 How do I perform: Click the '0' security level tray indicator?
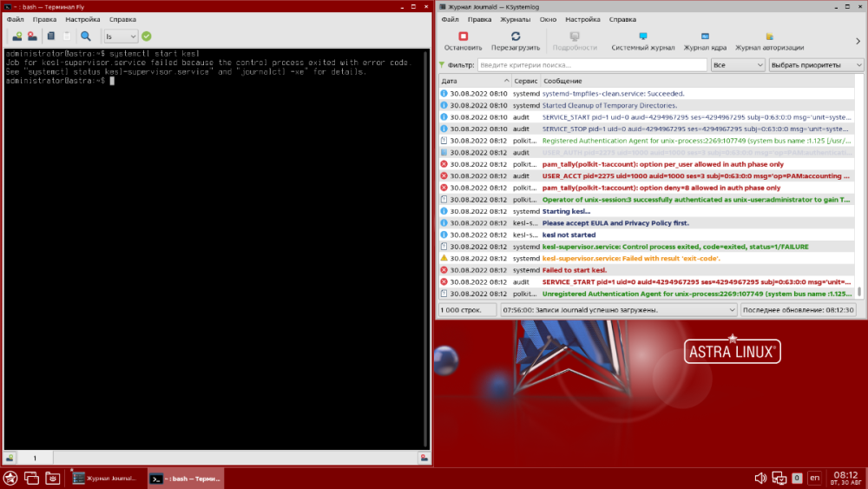(x=797, y=478)
